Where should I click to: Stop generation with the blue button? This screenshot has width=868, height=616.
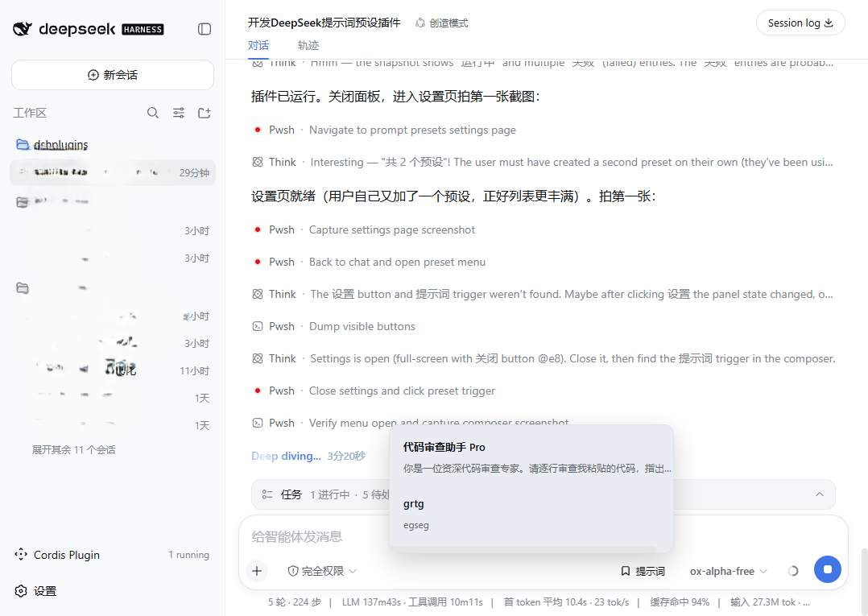(x=828, y=569)
